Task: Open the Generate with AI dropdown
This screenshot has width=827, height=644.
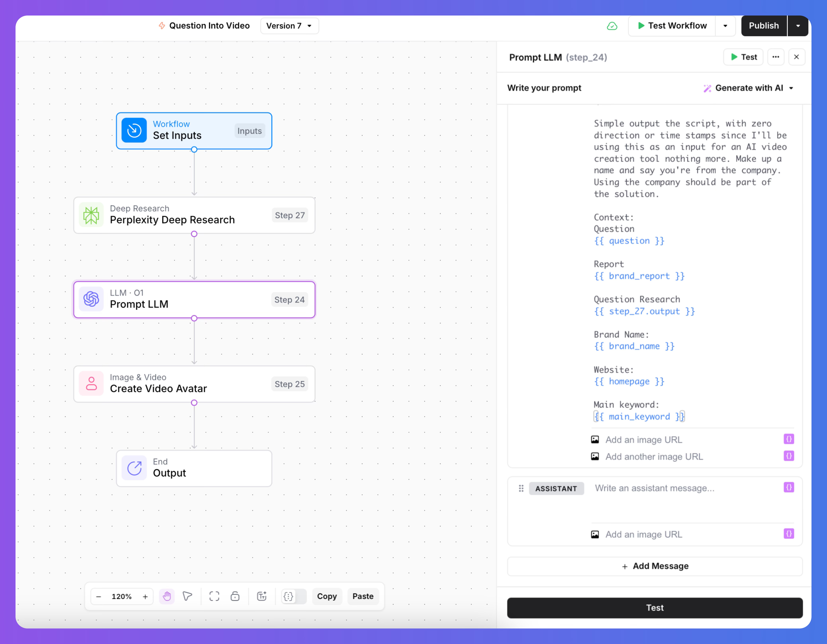Action: (748, 88)
